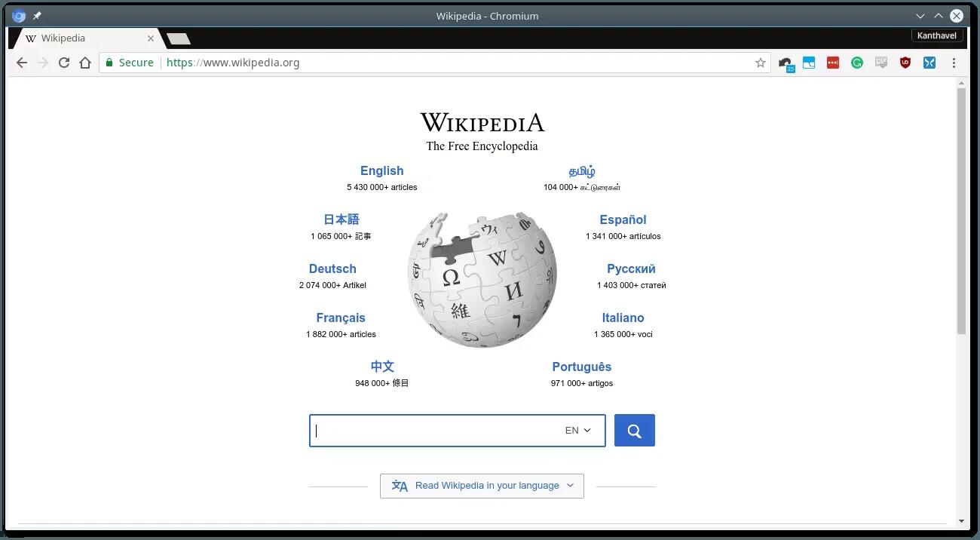Click the Chromium app icon in title bar

(x=20, y=16)
